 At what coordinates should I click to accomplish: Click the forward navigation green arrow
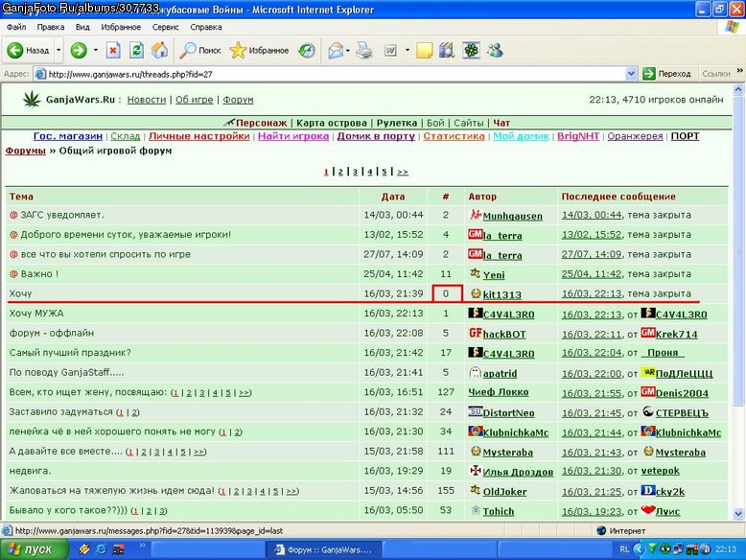79,50
